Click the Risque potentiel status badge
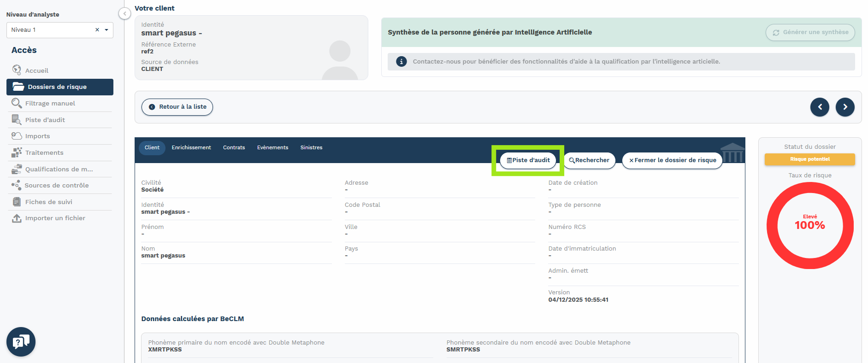The width and height of the screenshot is (868, 363). coord(809,159)
